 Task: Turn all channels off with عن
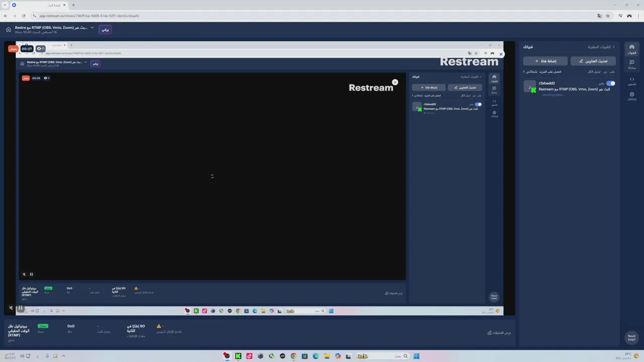pyautogui.click(x=605, y=72)
